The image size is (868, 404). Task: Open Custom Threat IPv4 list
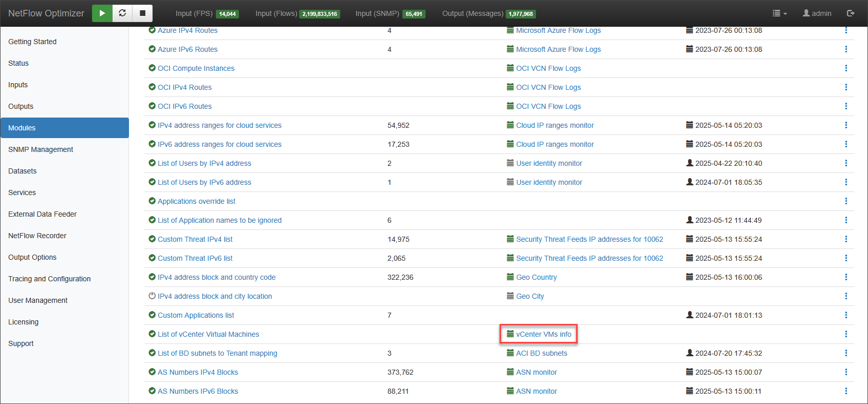coord(195,239)
